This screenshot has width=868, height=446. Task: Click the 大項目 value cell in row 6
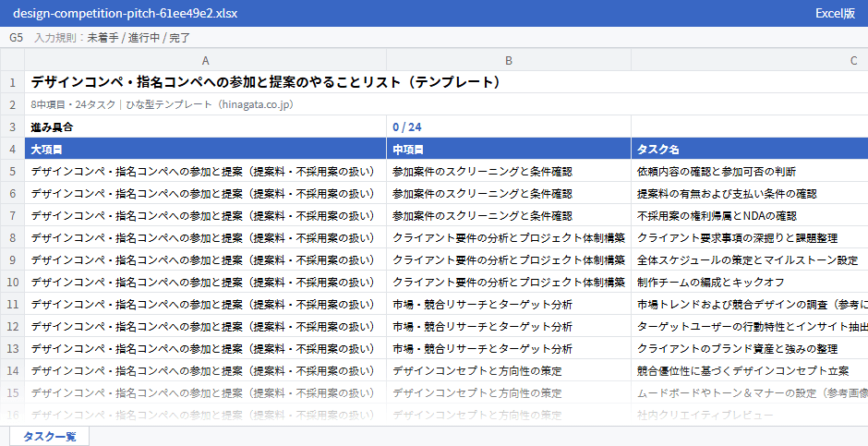(x=205, y=193)
